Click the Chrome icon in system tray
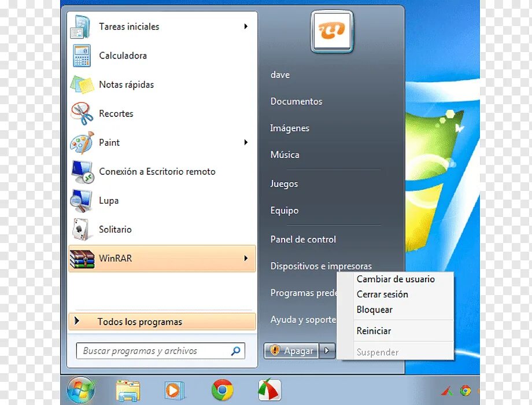This screenshot has height=405, width=532. [465, 391]
